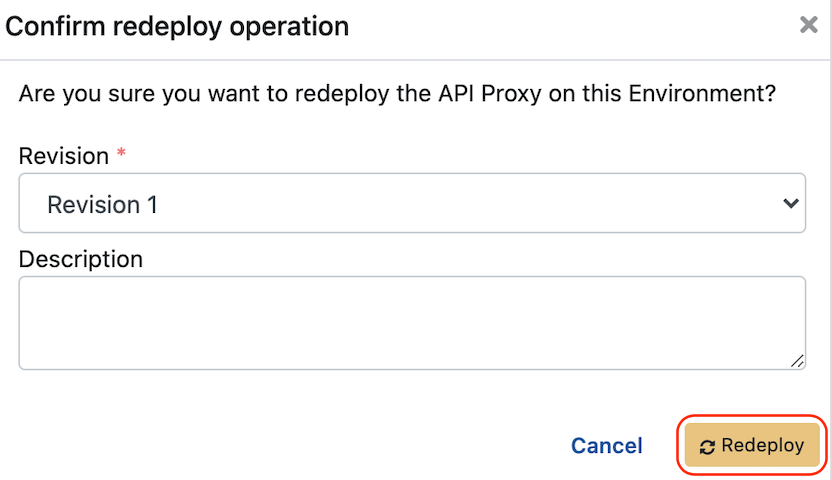832x480 pixels.
Task: Click the red required asterisk
Action: click(122, 154)
